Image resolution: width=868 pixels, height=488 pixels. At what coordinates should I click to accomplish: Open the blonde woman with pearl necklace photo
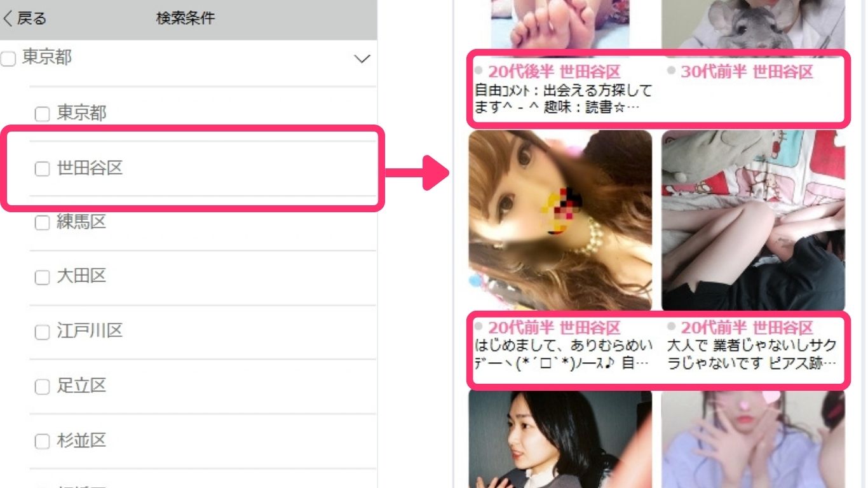click(x=560, y=220)
